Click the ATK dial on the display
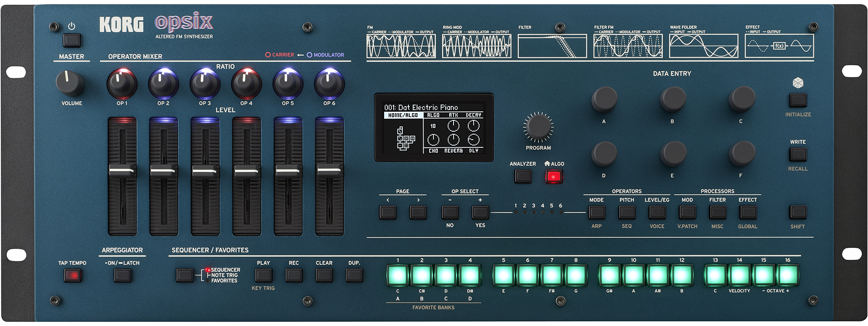Screen dimensions: 868x326 [x=453, y=126]
